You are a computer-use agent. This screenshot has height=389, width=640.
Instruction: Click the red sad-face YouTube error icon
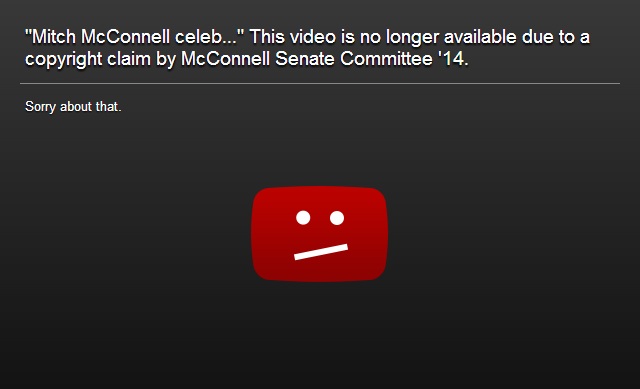click(x=320, y=234)
